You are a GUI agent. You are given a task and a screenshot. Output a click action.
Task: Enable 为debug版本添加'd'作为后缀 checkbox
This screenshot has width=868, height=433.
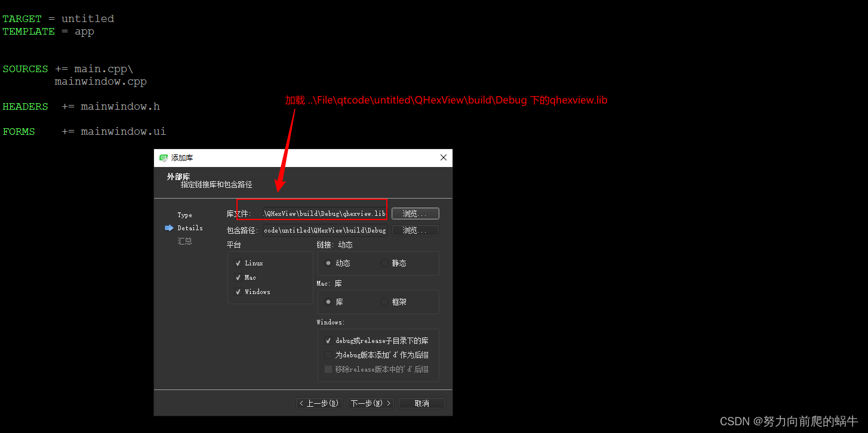pyautogui.click(x=328, y=355)
